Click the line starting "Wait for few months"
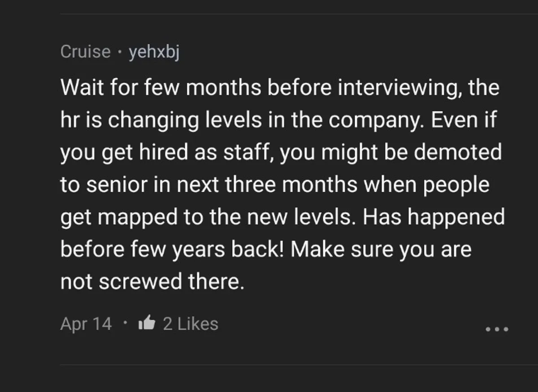538x392 pixels. point(279,88)
